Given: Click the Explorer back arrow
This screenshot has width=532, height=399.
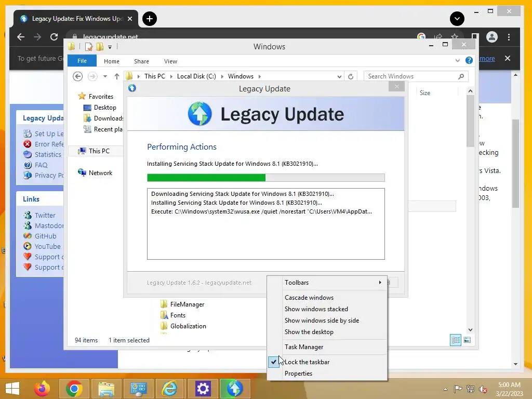Looking at the screenshot, I should point(78,76).
